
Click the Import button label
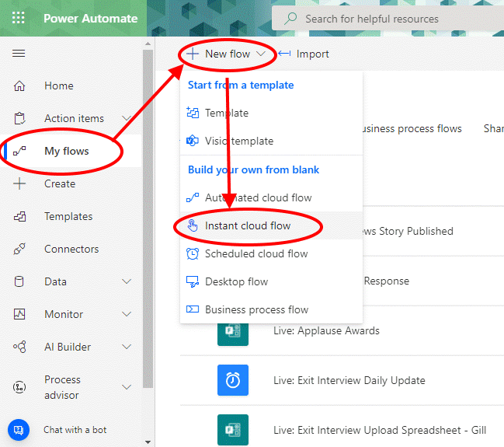[312, 54]
